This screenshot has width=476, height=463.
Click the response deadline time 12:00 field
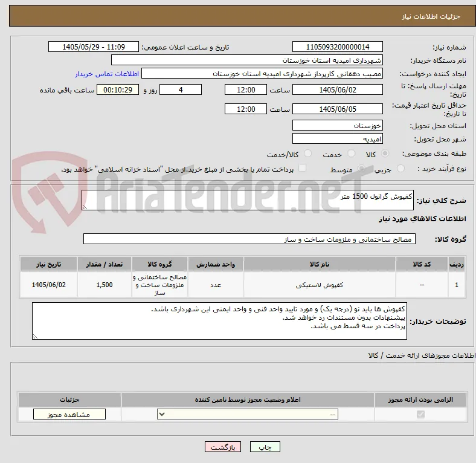246,89
